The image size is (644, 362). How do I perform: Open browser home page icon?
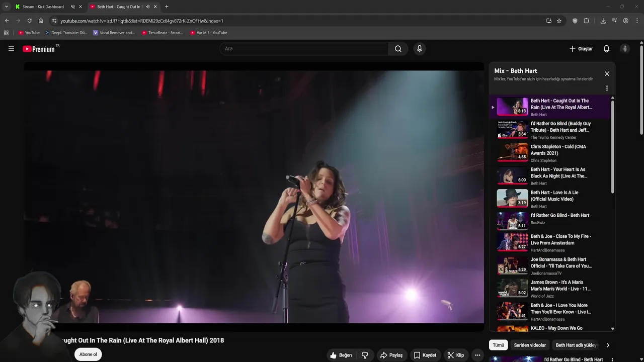coord(41,21)
